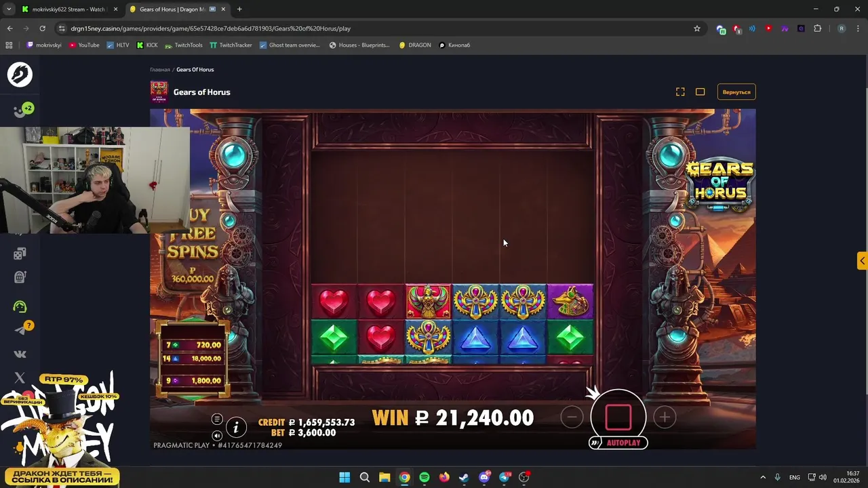Reload the current page
The image size is (868, 488).
pos(42,28)
